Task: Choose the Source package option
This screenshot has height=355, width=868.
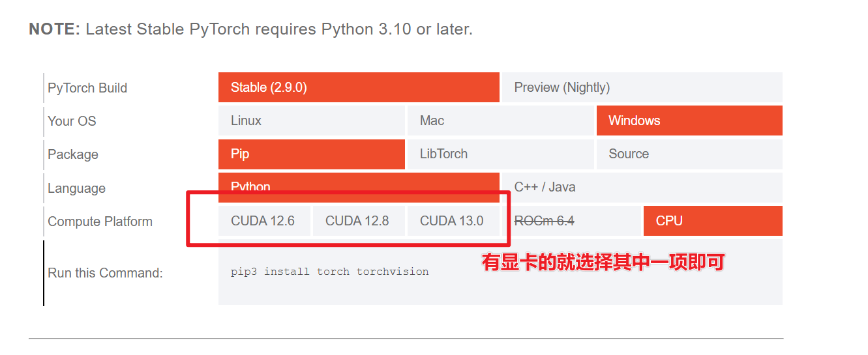Action: (689, 154)
